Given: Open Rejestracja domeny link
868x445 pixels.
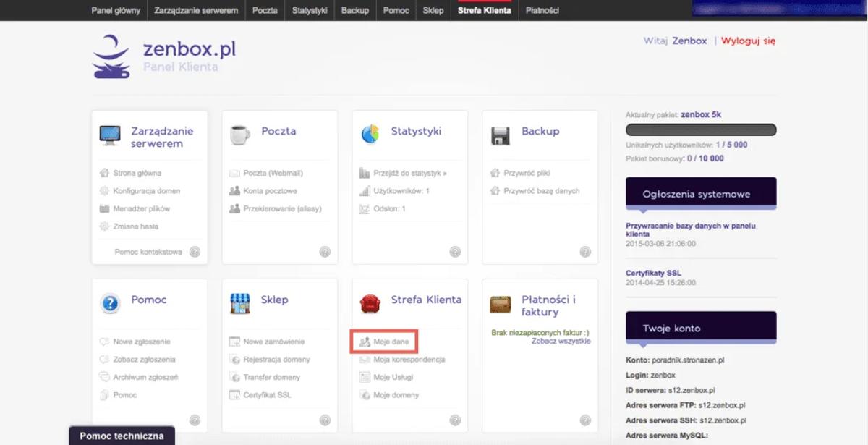Looking at the screenshot, I should pos(277,360).
